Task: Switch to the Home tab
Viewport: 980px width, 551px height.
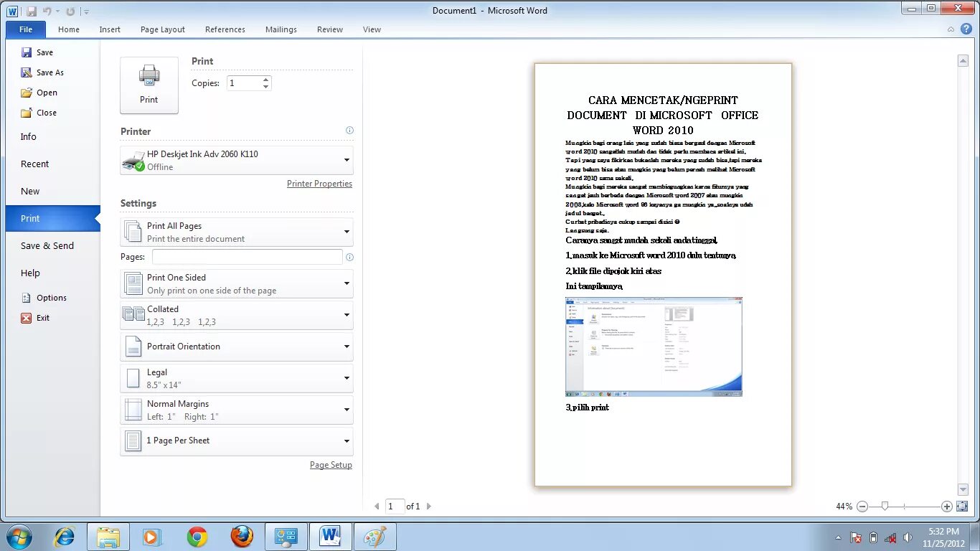Action: click(69, 29)
